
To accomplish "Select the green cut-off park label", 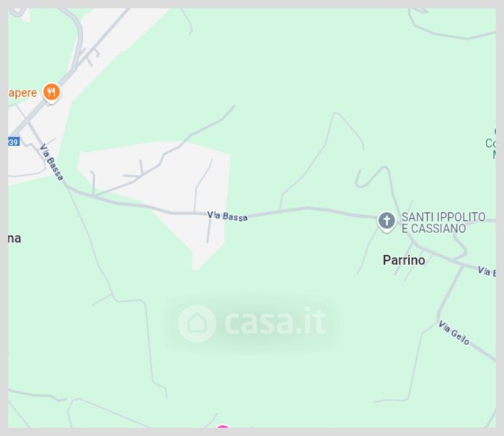I will (491, 143).
